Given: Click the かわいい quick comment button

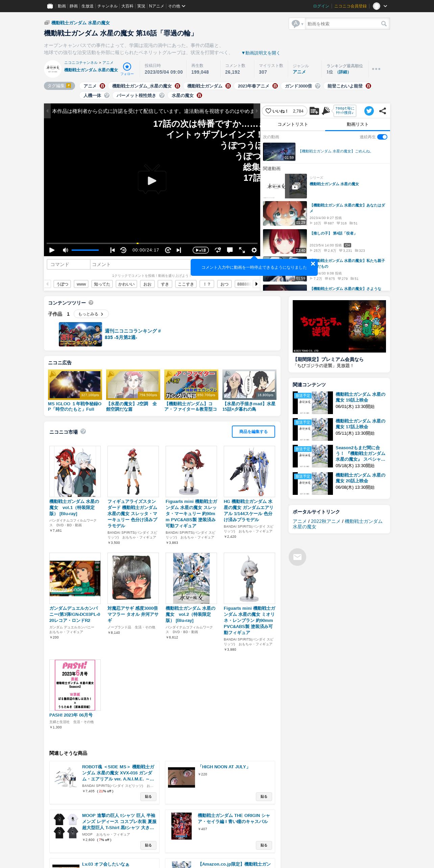Looking at the screenshot, I should click(x=126, y=284).
